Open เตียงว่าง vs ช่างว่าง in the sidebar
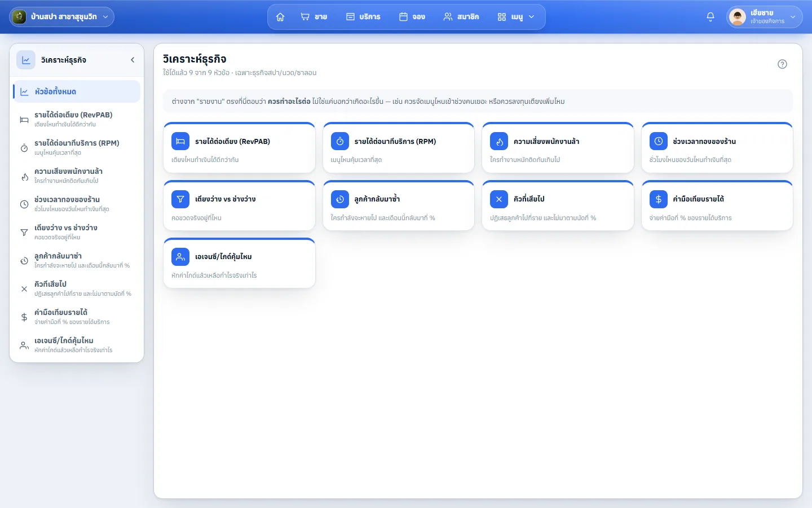Image resolution: width=812 pixels, height=508 pixels. point(77,232)
